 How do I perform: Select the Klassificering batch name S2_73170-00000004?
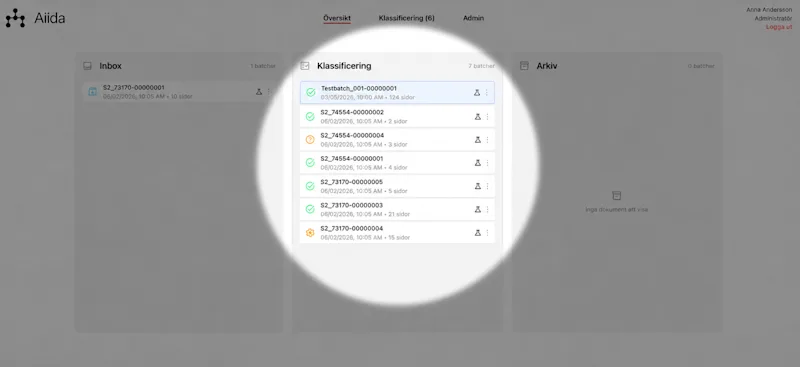352,228
